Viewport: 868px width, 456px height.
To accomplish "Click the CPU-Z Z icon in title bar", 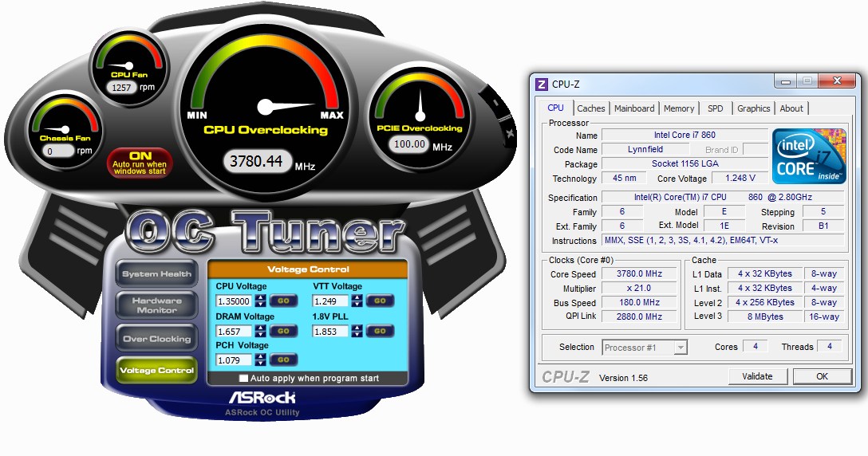I will pyautogui.click(x=542, y=85).
